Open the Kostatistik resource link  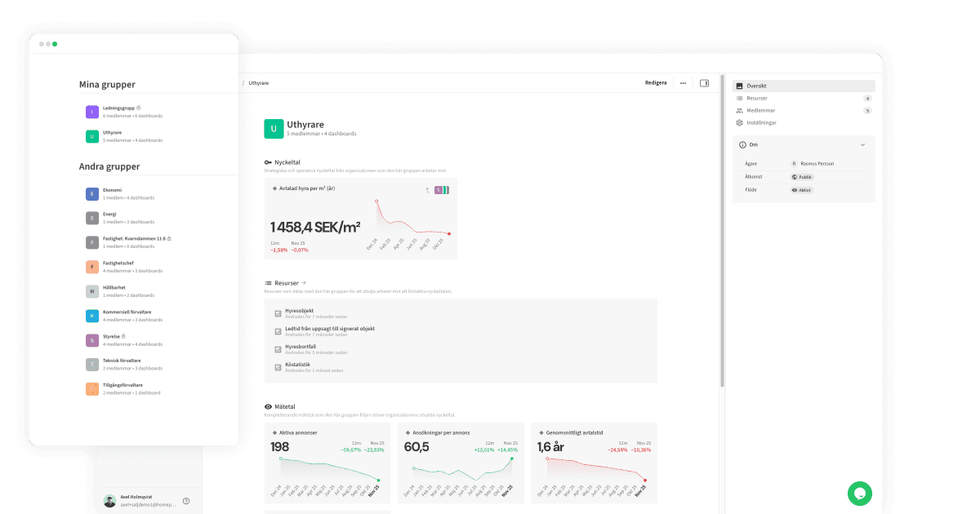[297, 365]
